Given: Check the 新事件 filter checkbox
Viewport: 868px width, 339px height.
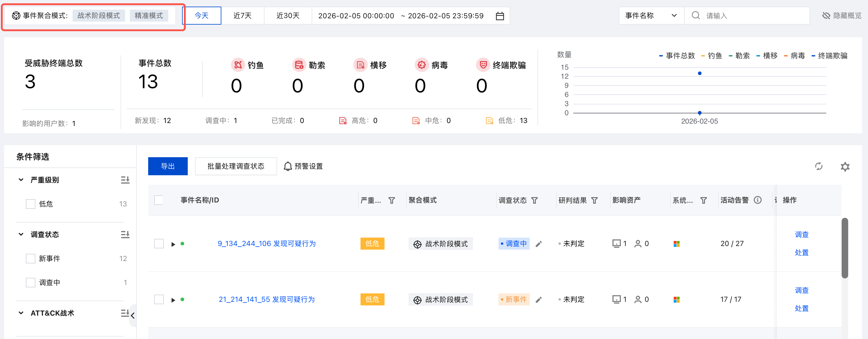Looking at the screenshot, I should click(x=30, y=259).
